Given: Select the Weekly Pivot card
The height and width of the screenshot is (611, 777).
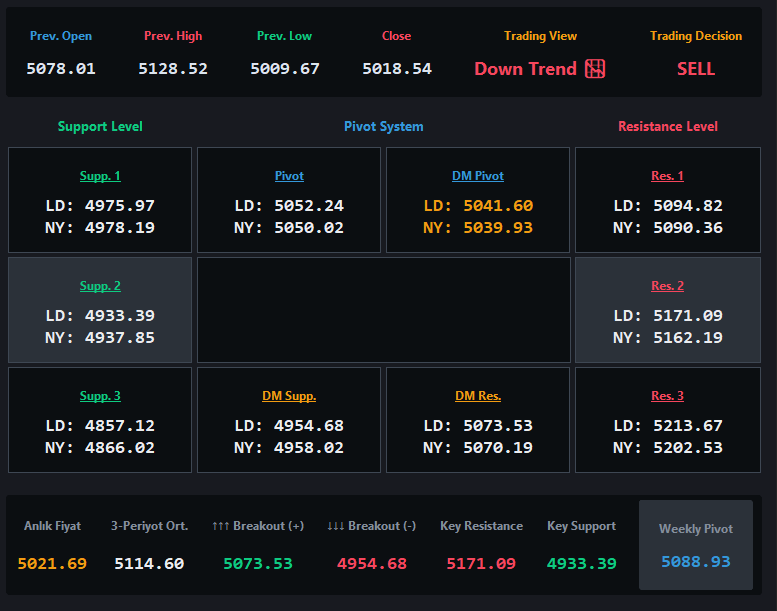Looking at the screenshot, I should click(696, 545).
